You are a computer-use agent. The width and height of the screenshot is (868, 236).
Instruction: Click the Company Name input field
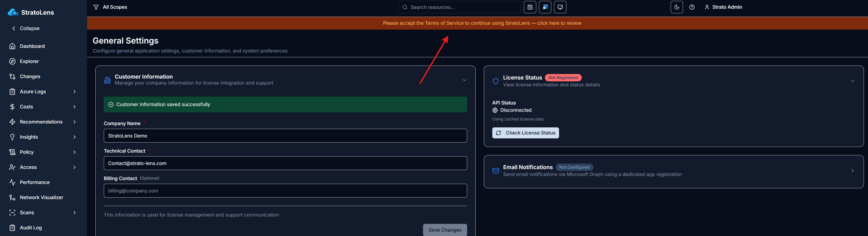click(285, 136)
